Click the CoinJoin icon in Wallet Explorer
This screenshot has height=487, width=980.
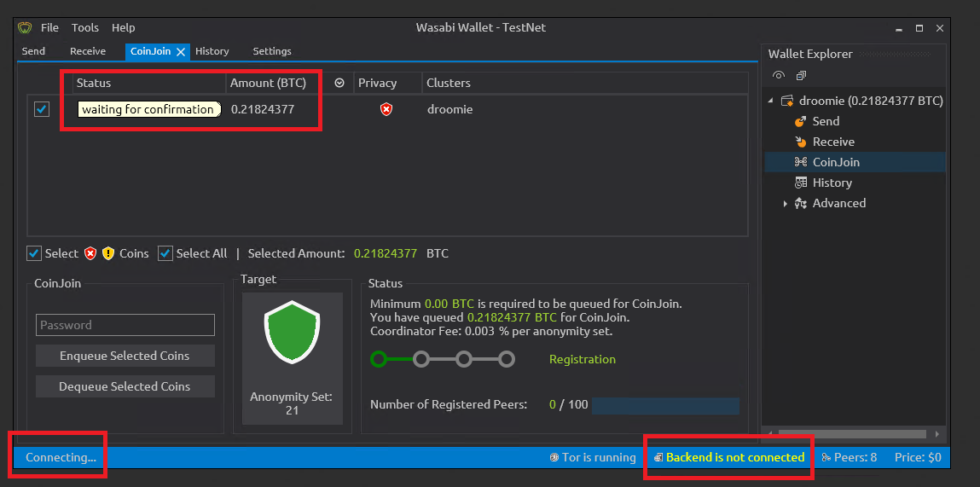801,163
